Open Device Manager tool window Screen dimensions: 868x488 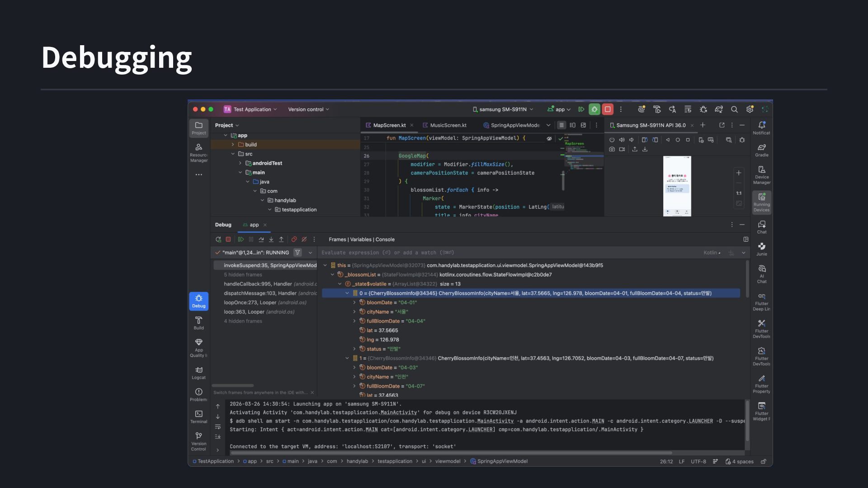point(761,175)
